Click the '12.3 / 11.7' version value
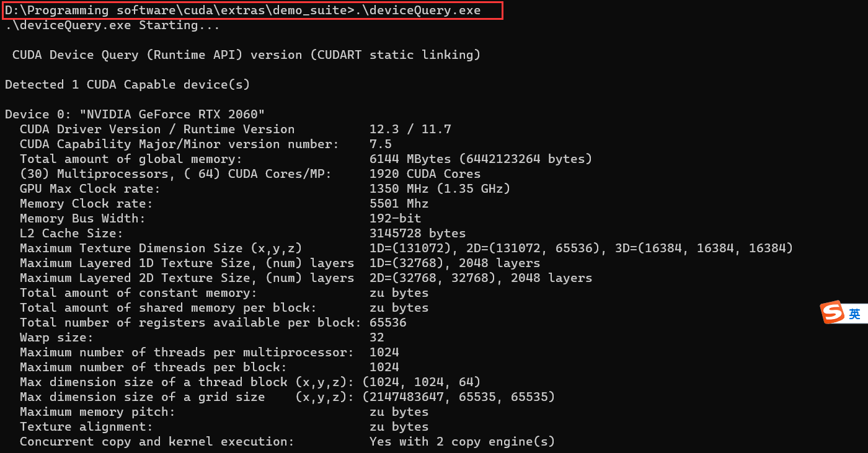The image size is (868, 453). [x=410, y=130]
